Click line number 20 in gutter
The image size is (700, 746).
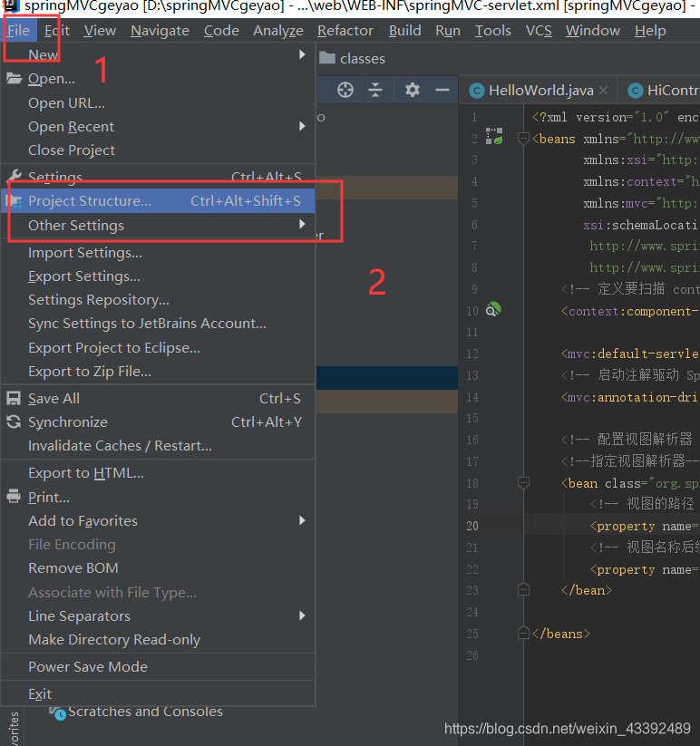[x=472, y=526]
